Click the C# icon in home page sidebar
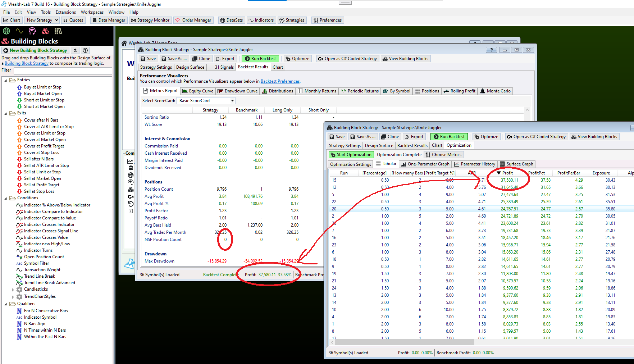The image size is (634, 364). [131, 197]
